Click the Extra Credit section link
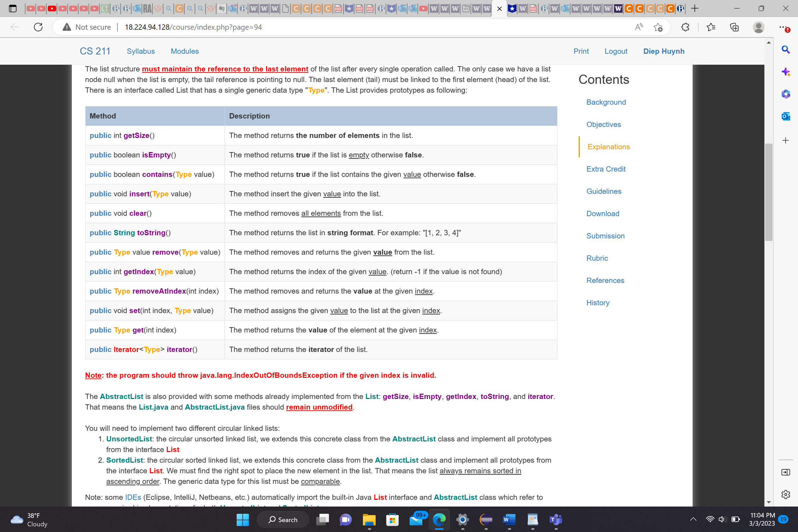The height and width of the screenshot is (532, 798). pos(606,169)
